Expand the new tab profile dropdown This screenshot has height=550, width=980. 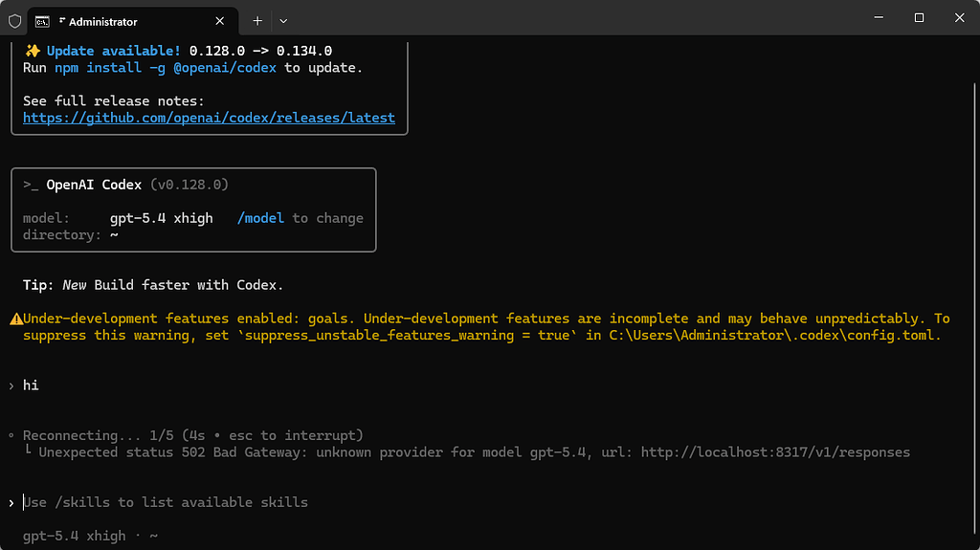[x=283, y=21]
